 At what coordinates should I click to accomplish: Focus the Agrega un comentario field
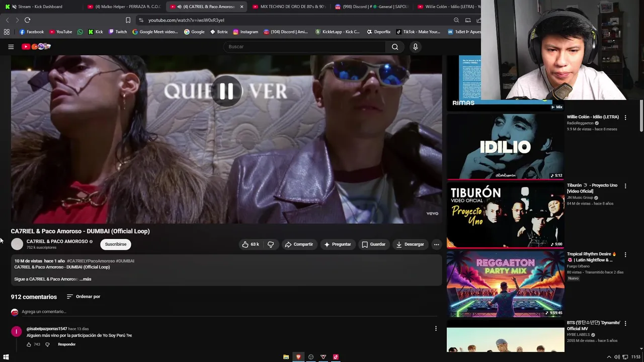[x=229, y=312]
